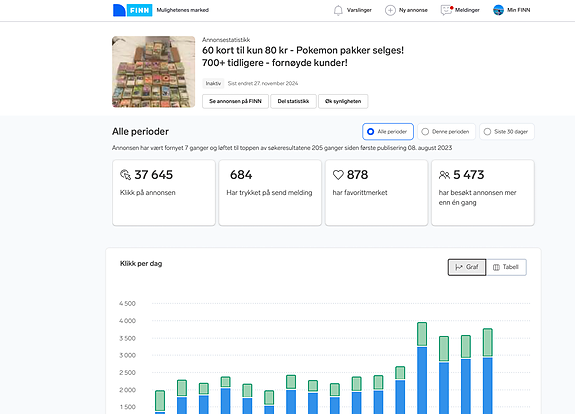
Task: Open the Min FINN menu link
Action: coord(519,10)
